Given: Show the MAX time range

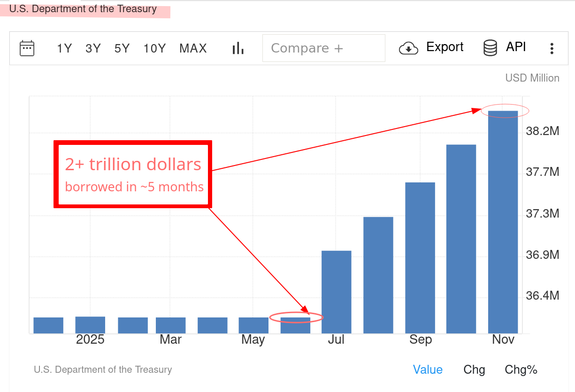Looking at the screenshot, I should [x=193, y=48].
